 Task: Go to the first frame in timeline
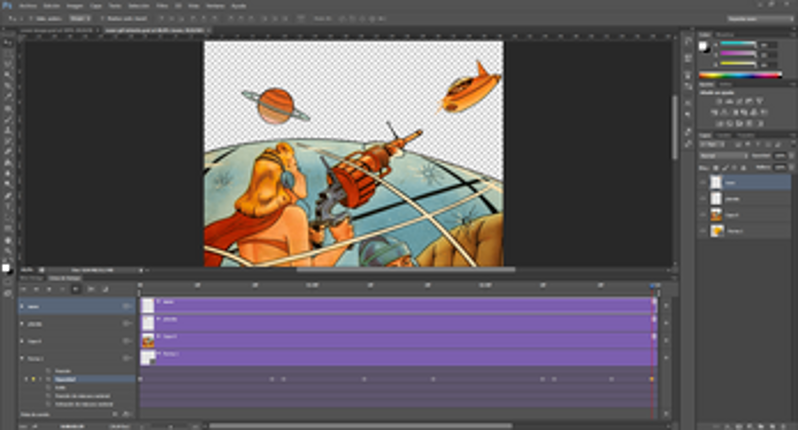[23, 289]
